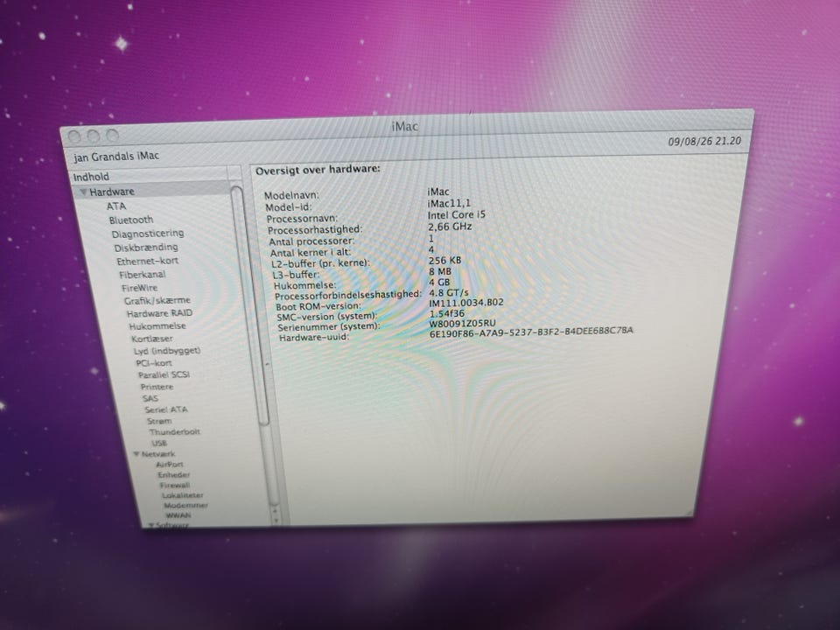Click the minimize window button
Screen dimensions: 840x630
tap(94, 136)
